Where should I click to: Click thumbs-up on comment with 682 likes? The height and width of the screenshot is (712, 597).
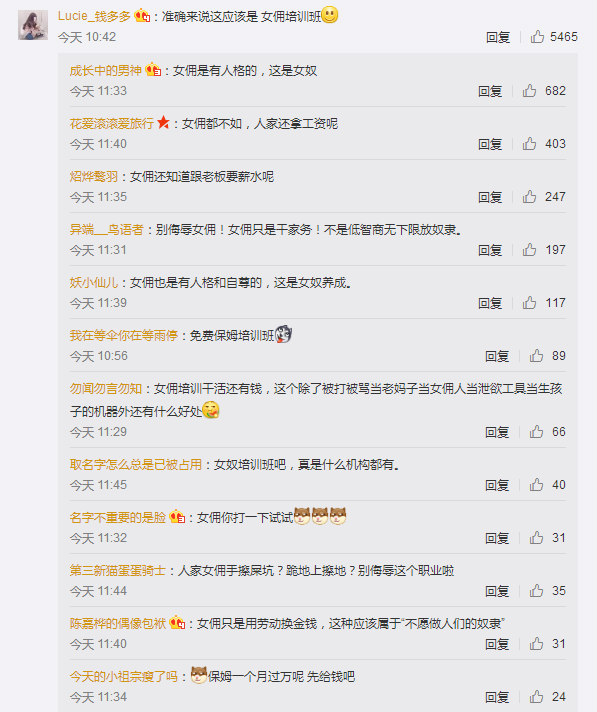coord(529,90)
